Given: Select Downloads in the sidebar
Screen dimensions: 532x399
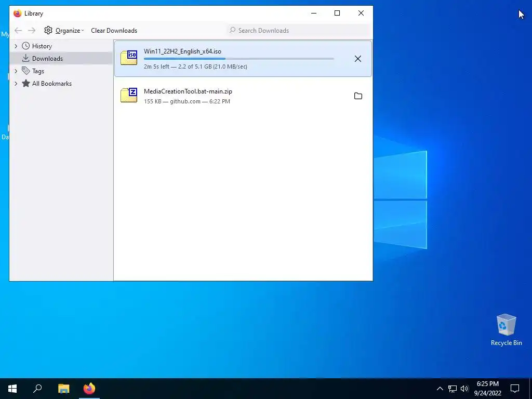Looking at the screenshot, I should pos(47,58).
